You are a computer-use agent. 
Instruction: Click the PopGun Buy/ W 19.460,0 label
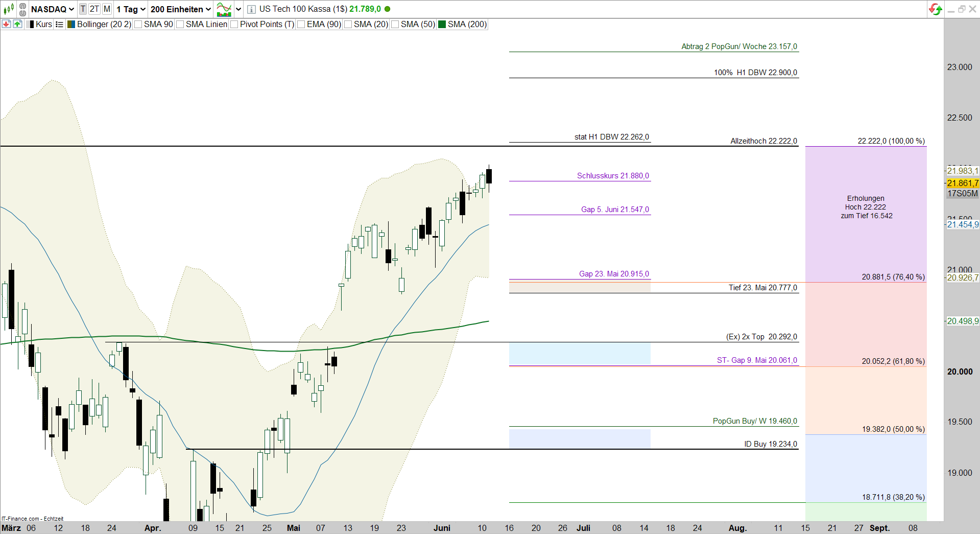click(x=755, y=421)
